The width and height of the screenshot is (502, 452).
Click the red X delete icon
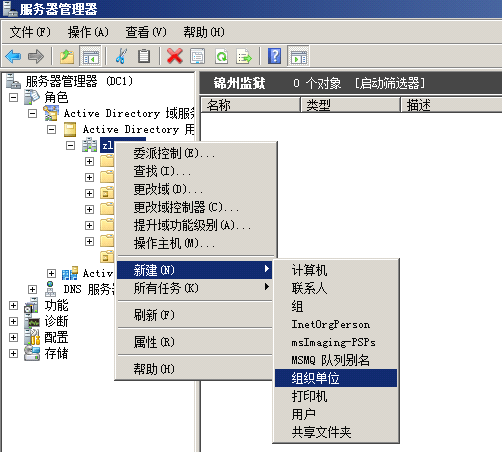pyautogui.click(x=175, y=56)
